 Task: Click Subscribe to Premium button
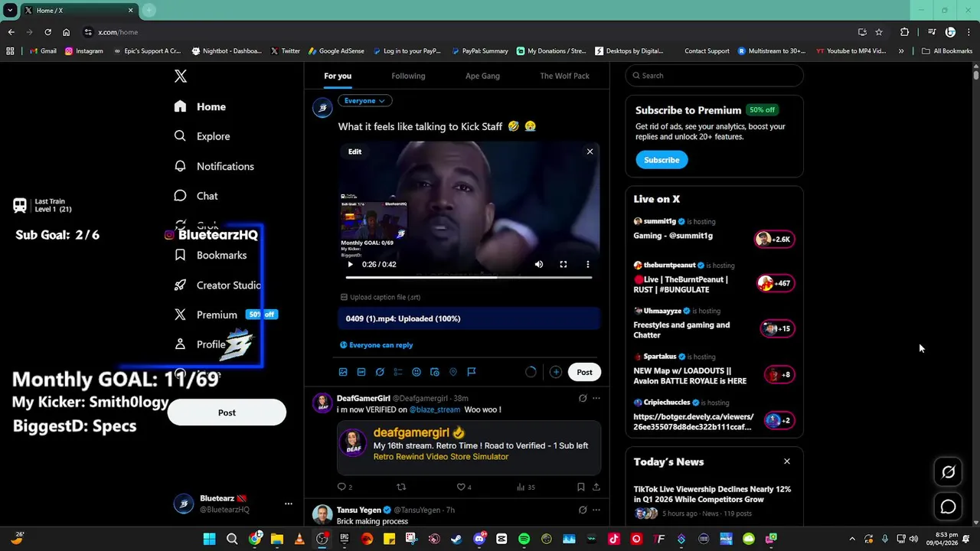(x=661, y=160)
